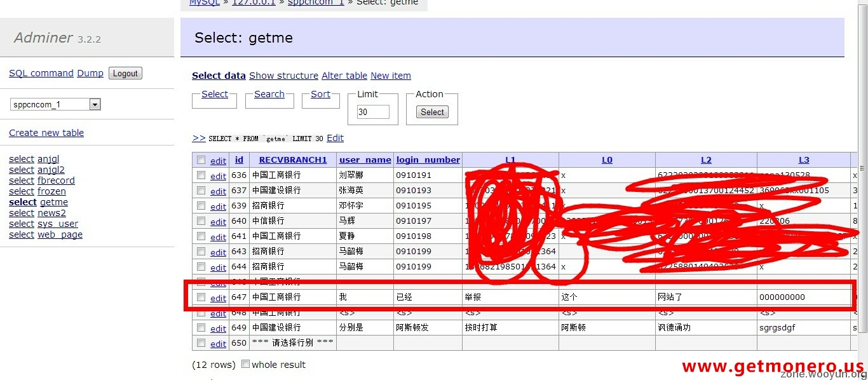The height and width of the screenshot is (380, 868).
Task: Open the sys_user table in sidebar
Action: click(58, 224)
